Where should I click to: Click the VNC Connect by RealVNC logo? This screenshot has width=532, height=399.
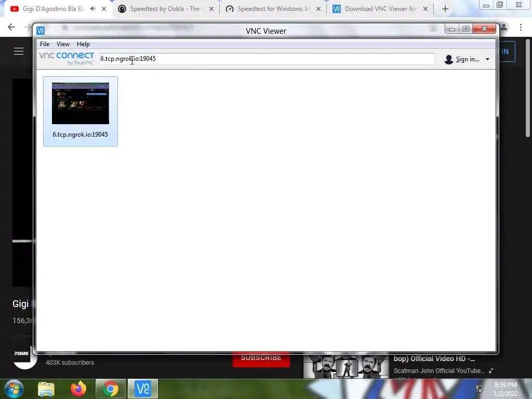[66, 58]
